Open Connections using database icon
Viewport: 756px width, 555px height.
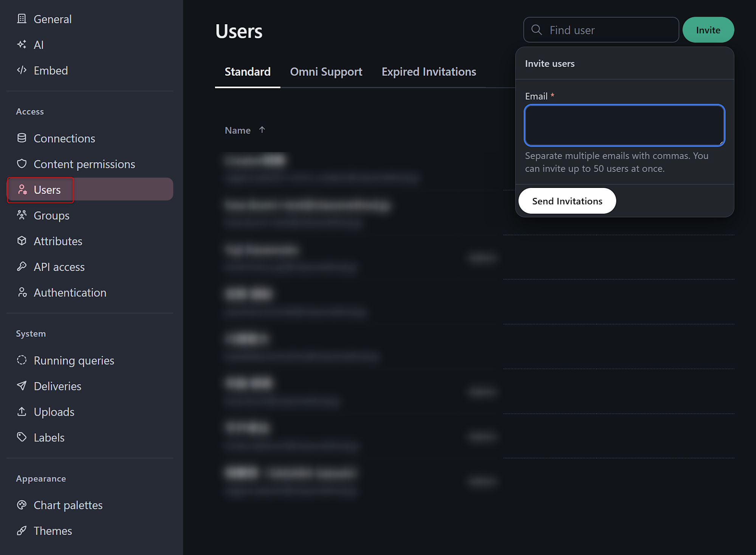22,138
